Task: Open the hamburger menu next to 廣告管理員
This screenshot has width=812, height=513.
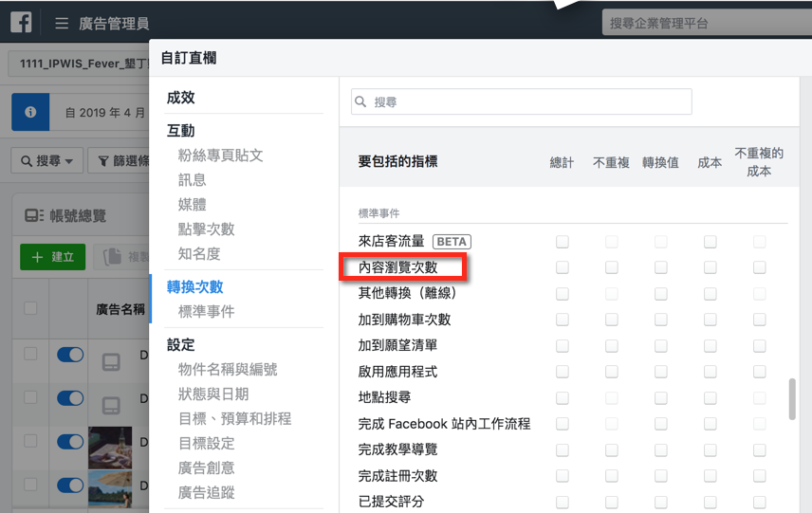Action: (x=62, y=24)
